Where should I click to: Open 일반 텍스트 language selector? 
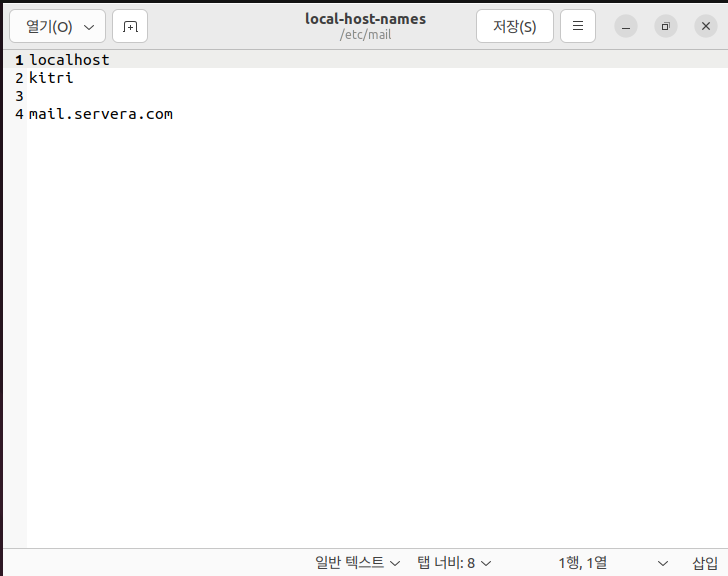point(357,563)
